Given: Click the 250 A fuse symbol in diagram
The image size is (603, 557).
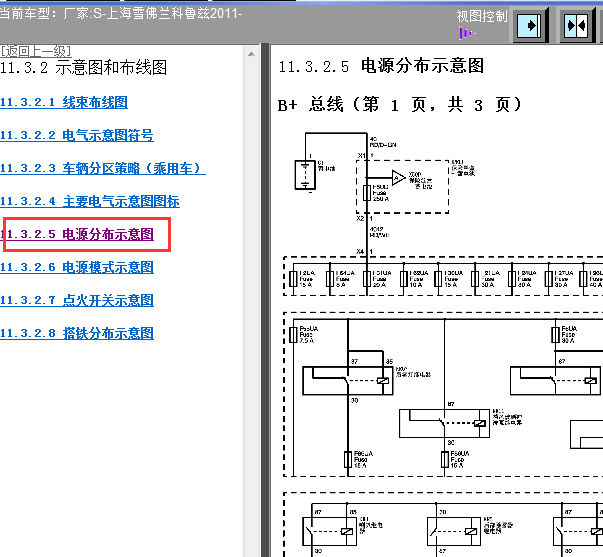Looking at the screenshot, I should [x=367, y=193].
